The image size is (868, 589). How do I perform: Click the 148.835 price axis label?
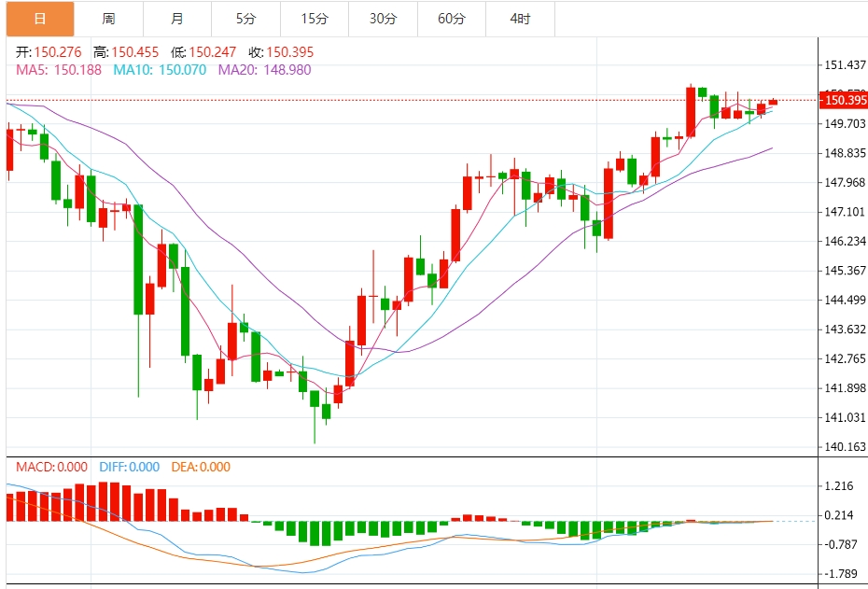tap(845, 153)
